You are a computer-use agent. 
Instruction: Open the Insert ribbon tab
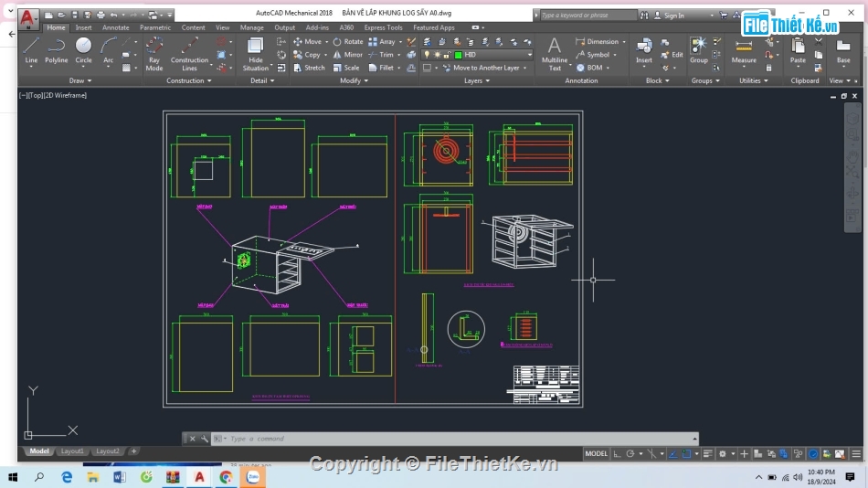83,27
